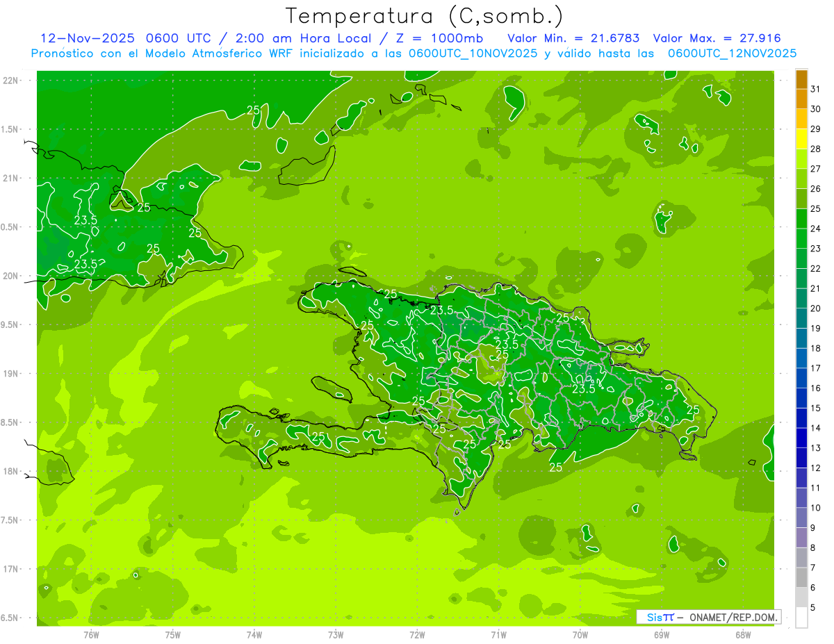834x644 pixels.
Task: Click the '17N' latitude label
Action: click(x=10, y=570)
